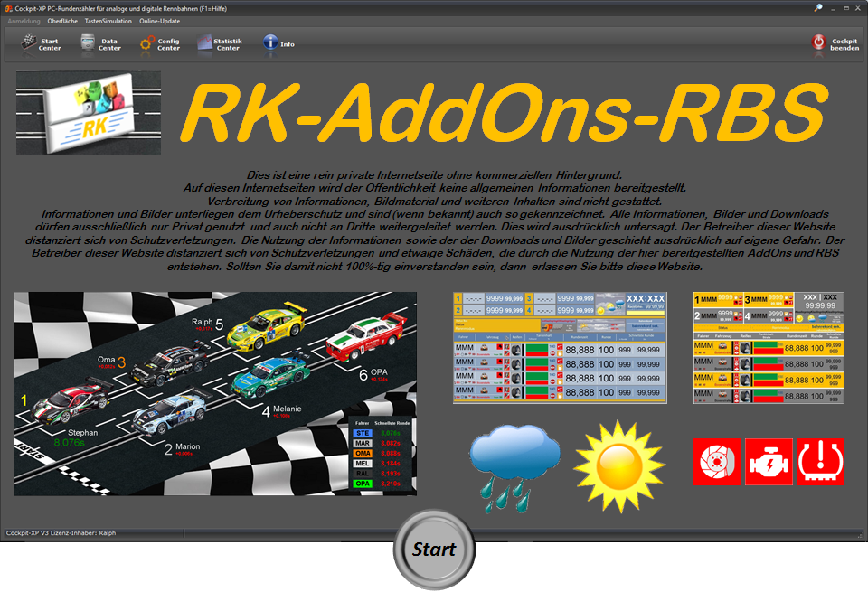Open the blue RBS layout screenshot
The width and height of the screenshot is (868, 592).
point(560,348)
